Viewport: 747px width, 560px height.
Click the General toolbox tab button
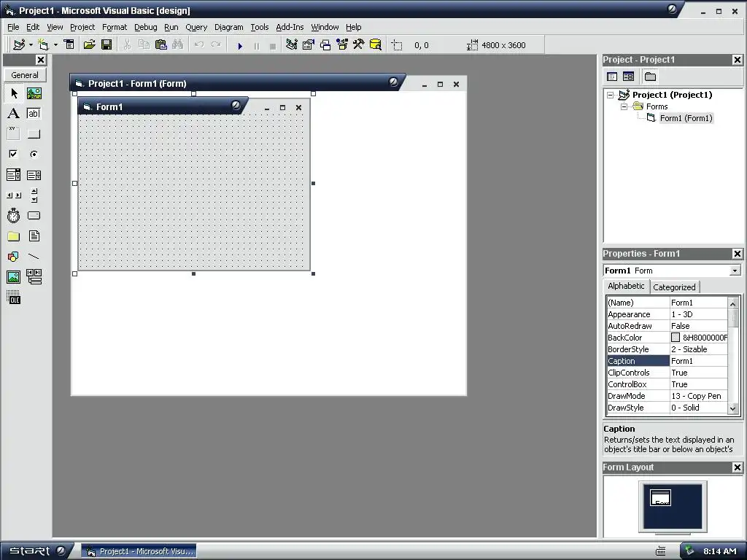[x=25, y=75]
